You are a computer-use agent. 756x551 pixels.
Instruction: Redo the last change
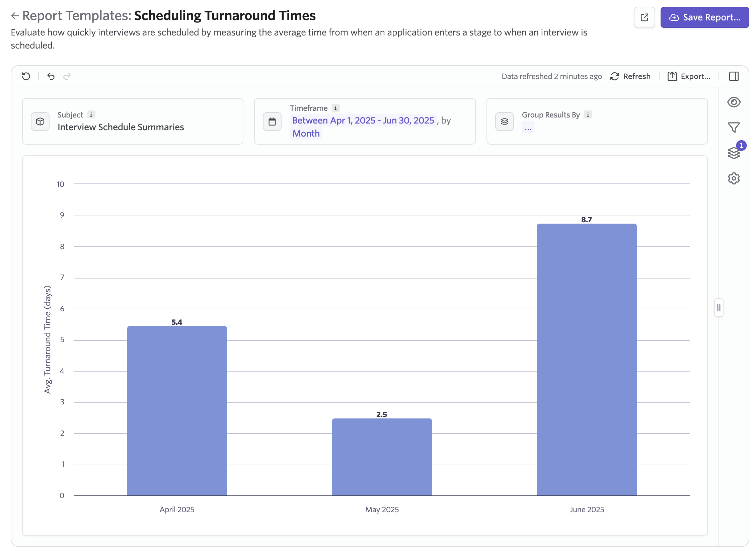click(67, 76)
